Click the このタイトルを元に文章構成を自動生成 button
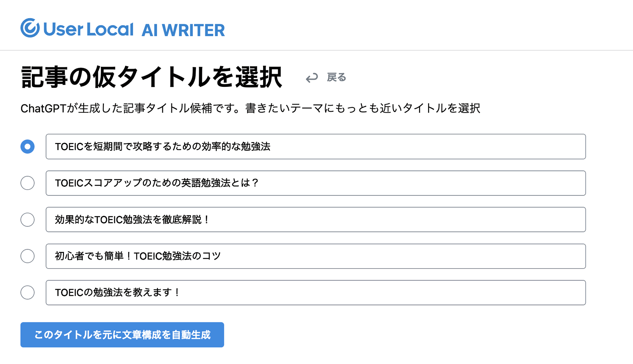Screen dimensions: 633x364 pyautogui.click(x=122, y=335)
